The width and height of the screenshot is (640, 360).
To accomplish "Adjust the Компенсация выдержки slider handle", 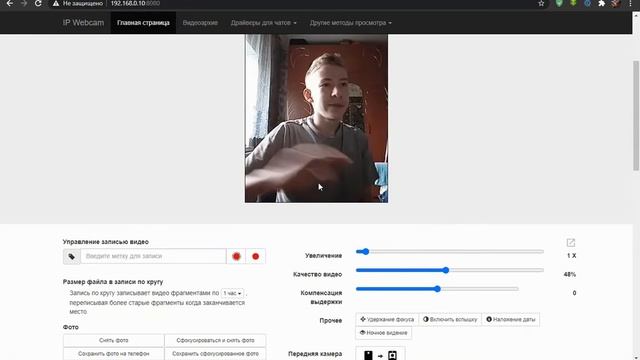I will pyautogui.click(x=437, y=289).
